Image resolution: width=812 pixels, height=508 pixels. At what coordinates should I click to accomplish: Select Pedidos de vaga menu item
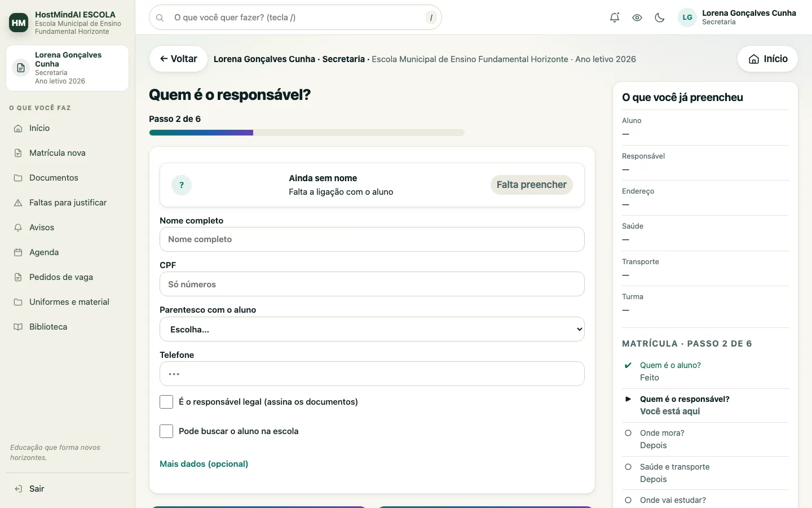[68, 277]
